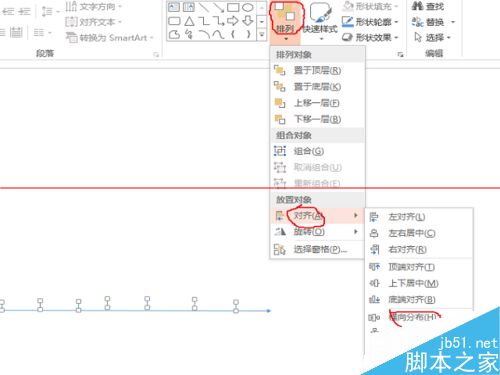
Task: Expand the shapes gallery More button
Action: 262,34
